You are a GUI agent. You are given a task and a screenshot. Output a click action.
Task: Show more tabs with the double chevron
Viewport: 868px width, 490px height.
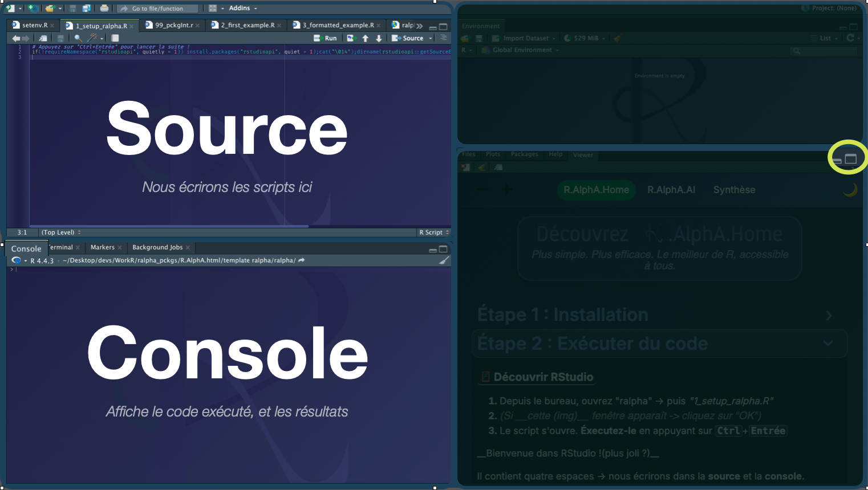[x=420, y=26]
